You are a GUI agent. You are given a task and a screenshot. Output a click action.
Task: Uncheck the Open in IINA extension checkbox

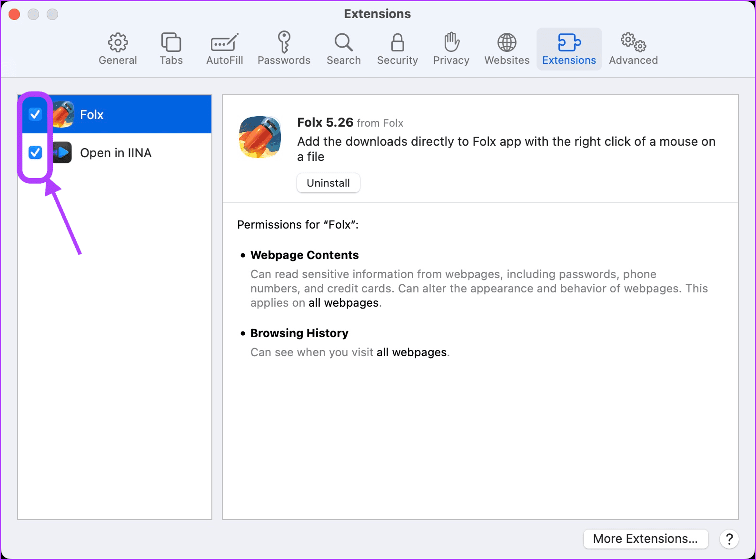click(x=35, y=152)
